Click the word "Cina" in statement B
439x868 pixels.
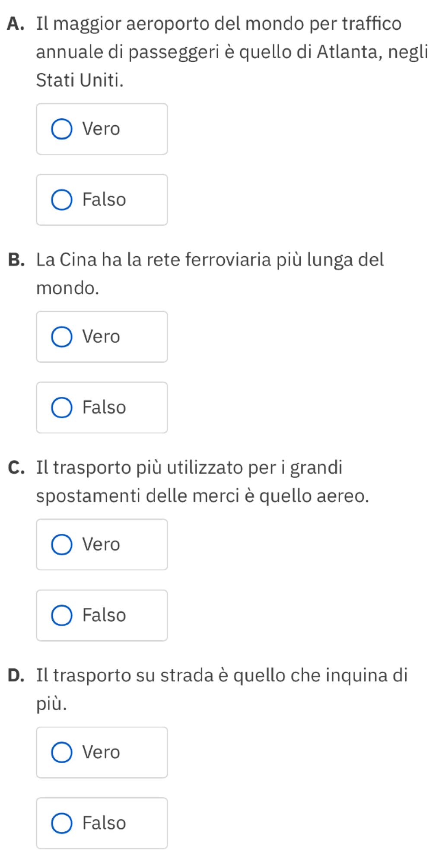click(x=78, y=260)
